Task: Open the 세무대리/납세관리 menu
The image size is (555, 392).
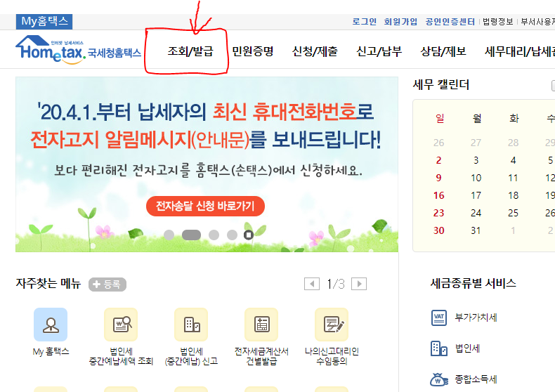Action: (520, 51)
